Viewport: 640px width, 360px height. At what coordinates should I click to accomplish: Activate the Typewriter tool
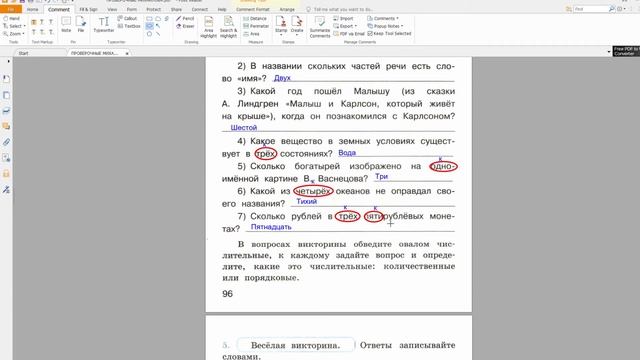point(104,24)
